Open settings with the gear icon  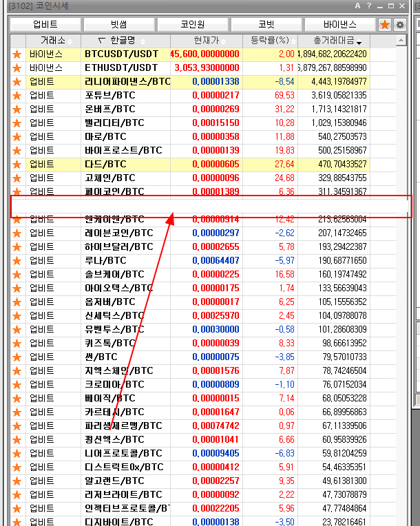[399, 24]
